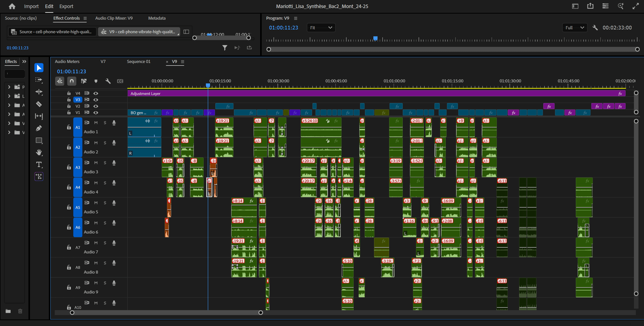Enable voice-over record on Audio 1
The width and height of the screenshot is (644, 326).
pos(114,123)
